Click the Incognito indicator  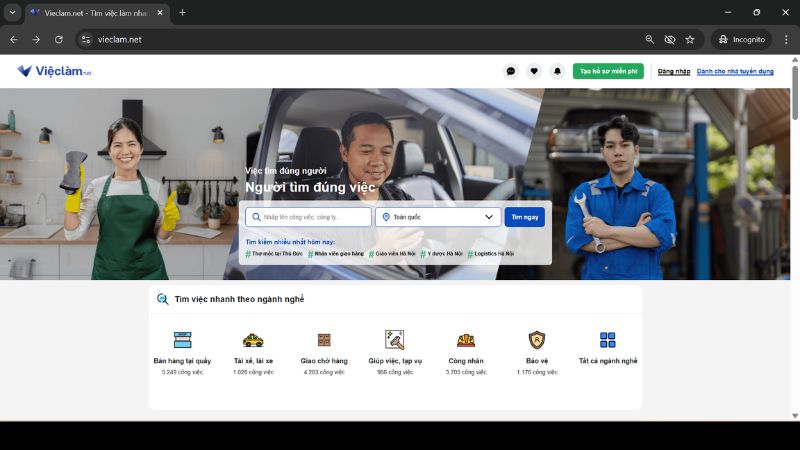click(741, 39)
